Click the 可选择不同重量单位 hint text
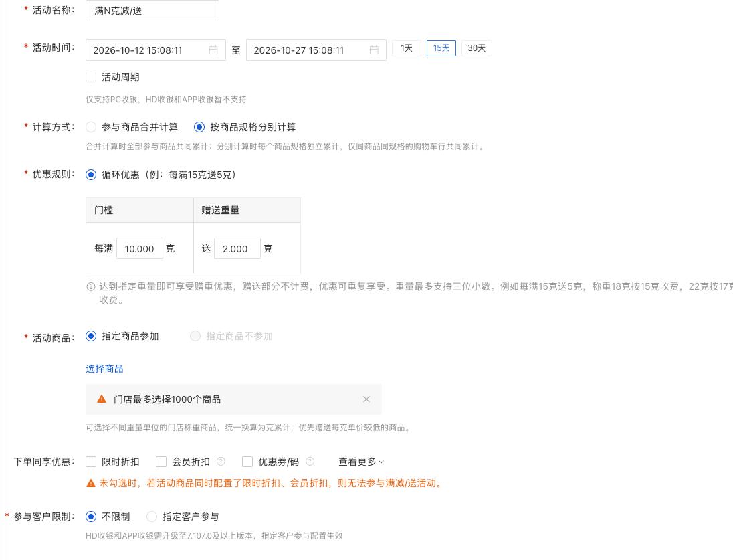Screen dimensions: 733x560 click(249, 427)
